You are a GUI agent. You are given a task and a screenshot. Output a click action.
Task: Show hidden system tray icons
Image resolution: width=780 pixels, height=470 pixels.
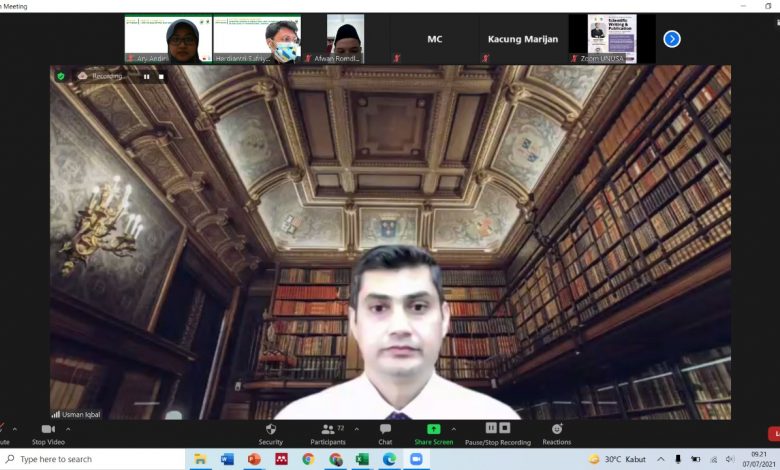pyautogui.click(x=660, y=459)
